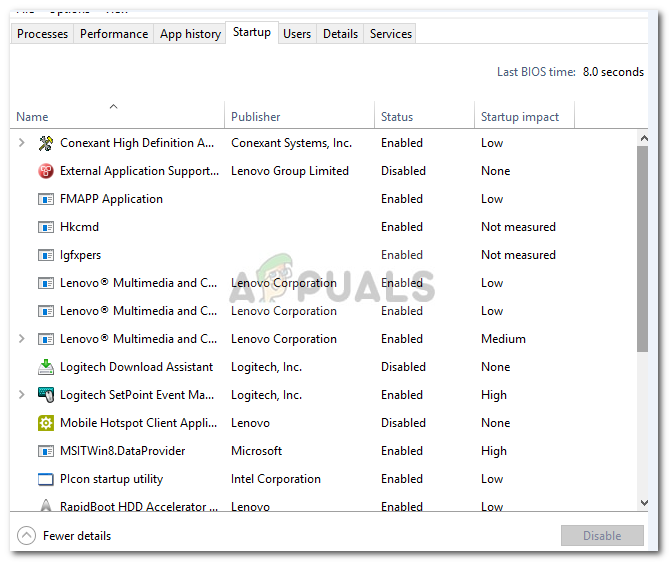Expand the Logitech SetPoint Event Manager group
Viewport: 669px width, 562px height.
pos(21,395)
